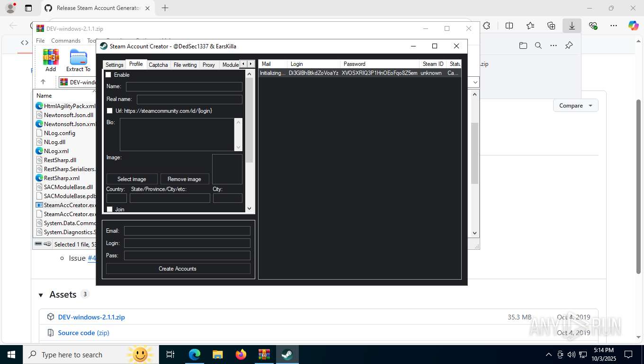Open Edge tab actions menu icon
Screen dimensions: 644x364
tap(28, 8)
